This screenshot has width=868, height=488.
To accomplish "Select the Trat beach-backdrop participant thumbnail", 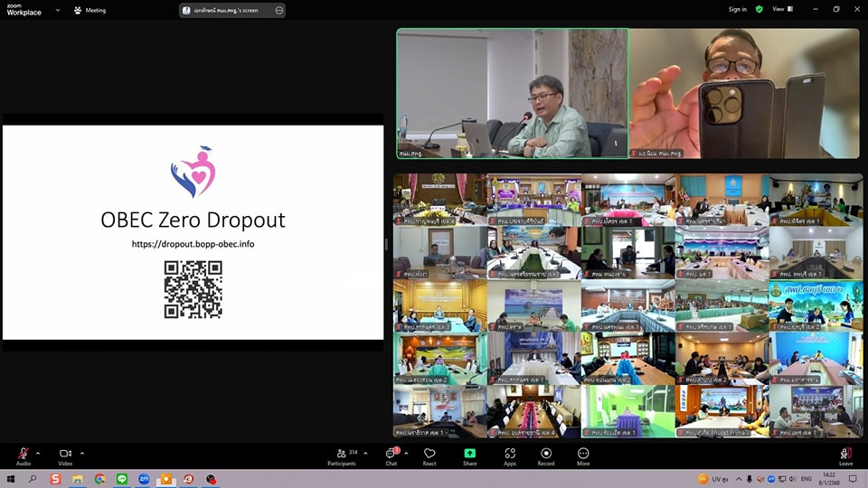I will pos(534,306).
